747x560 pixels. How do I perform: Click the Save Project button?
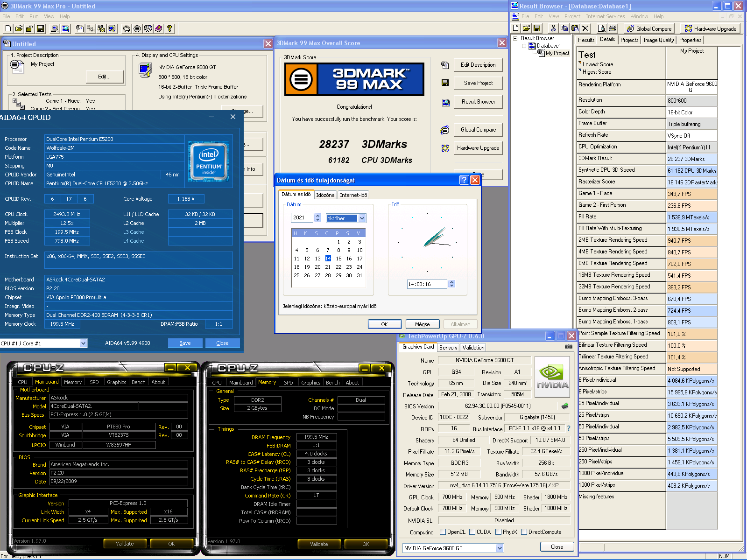coord(478,83)
